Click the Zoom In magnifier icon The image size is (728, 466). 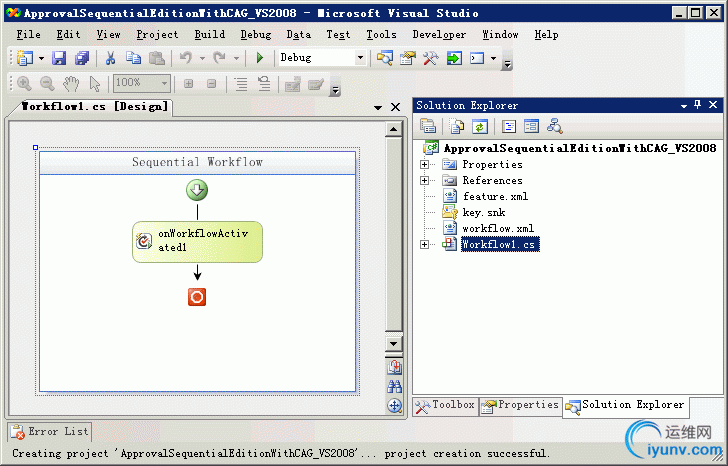click(24, 84)
